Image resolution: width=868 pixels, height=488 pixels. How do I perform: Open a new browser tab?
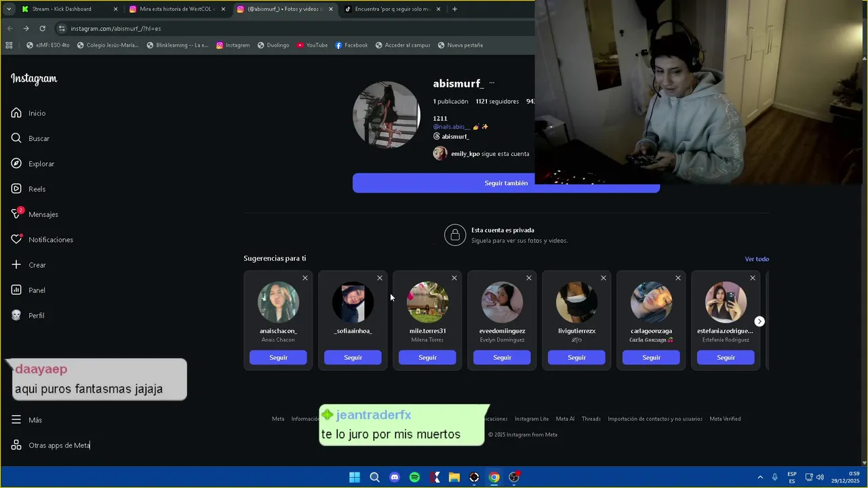454,9
